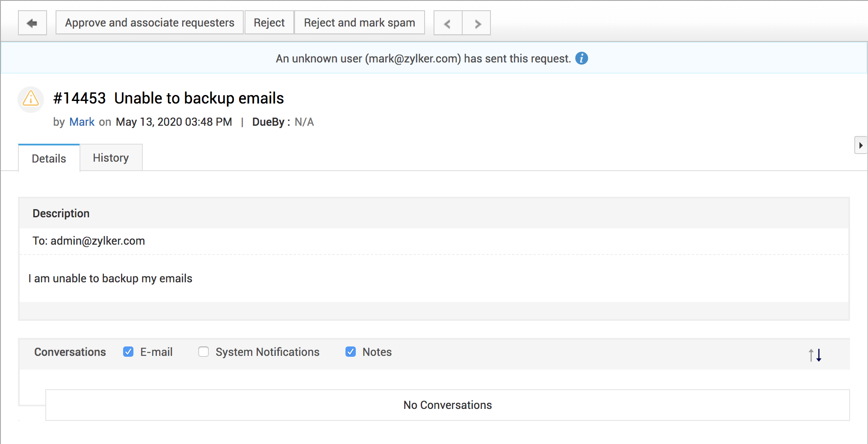The width and height of the screenshot is (868, 444).
Task: Click the blue info icon in banner
Action: tap(582, 58)
